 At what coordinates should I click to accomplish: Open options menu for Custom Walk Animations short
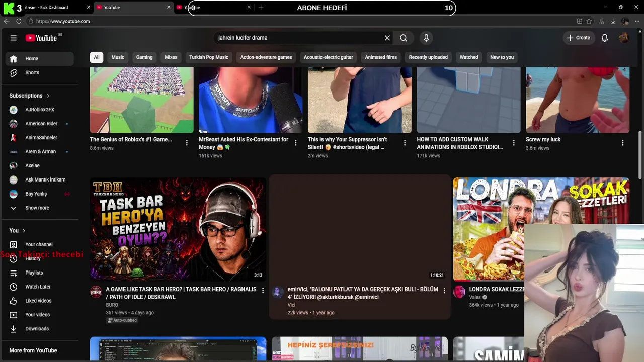point(514,143)
